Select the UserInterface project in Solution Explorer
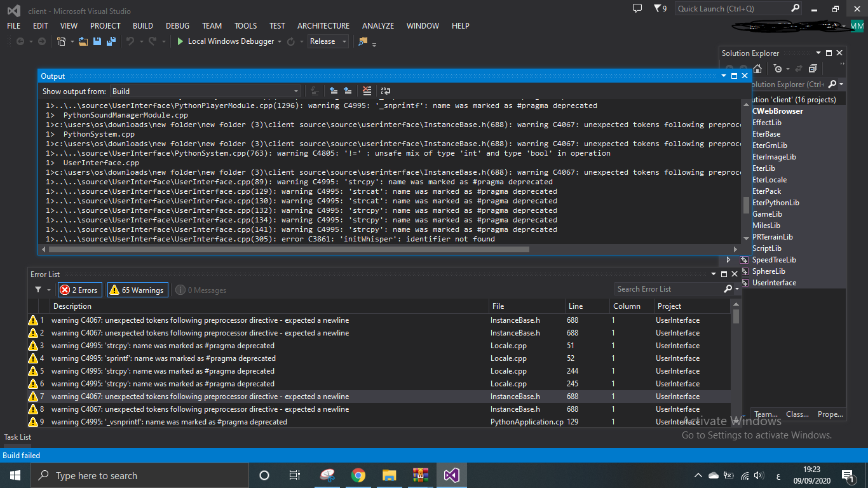This screenshot has width=868, height=488. [774, 283]
